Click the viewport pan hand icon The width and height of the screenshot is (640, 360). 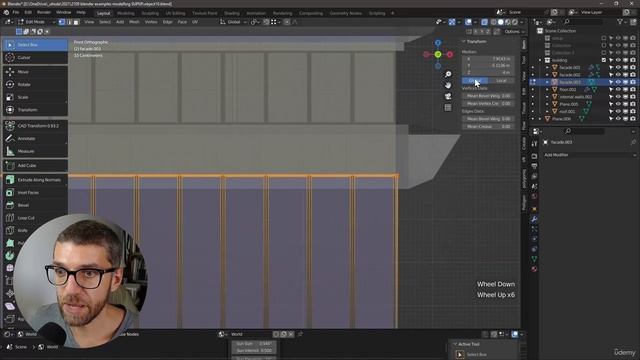(448, 85)
